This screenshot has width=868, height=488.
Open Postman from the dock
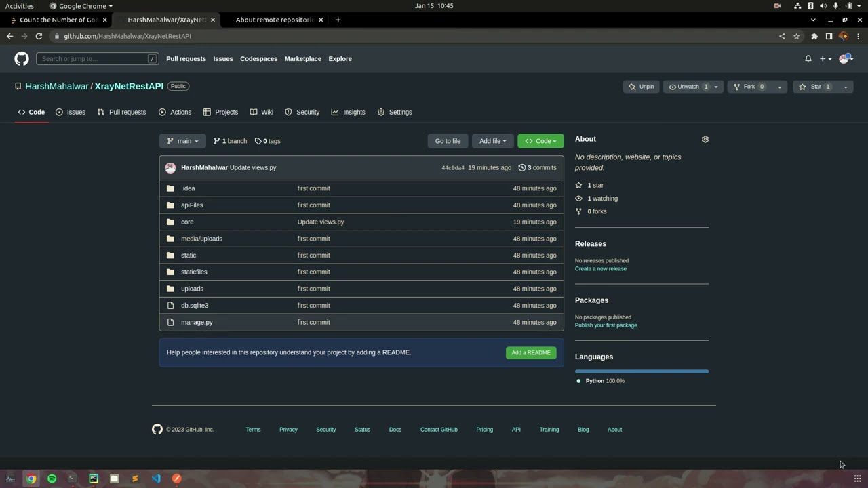tap(177, 479)
